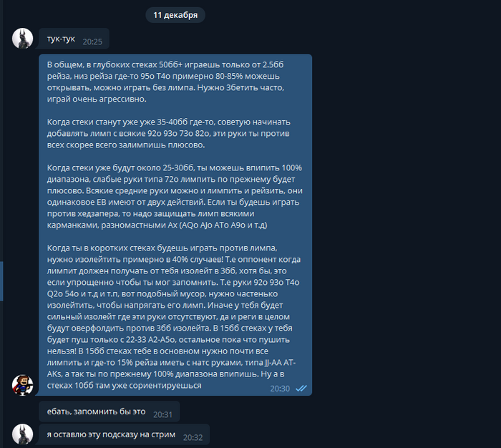Viewport: 501px width, 448px height.
Task: Click the 20:31 timestamp
Action: [x=162, y=414]
